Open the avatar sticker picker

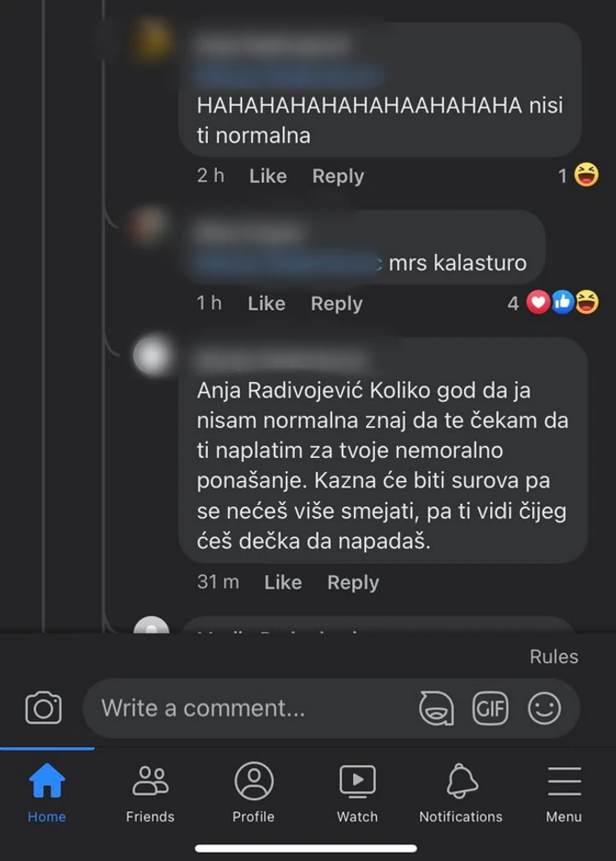(x=436, y=708)
